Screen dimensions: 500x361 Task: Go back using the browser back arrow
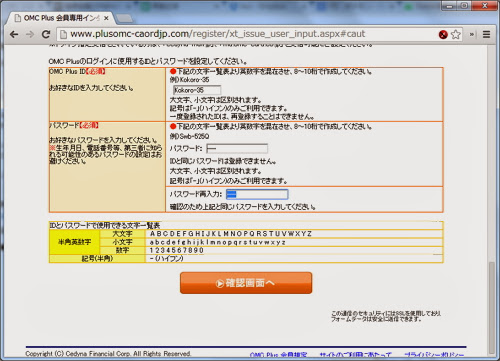point(14,34)
